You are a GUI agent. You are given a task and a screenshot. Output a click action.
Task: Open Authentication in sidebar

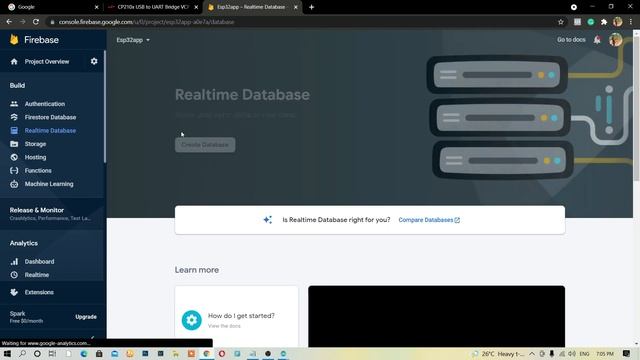click(x=45, y=104)
